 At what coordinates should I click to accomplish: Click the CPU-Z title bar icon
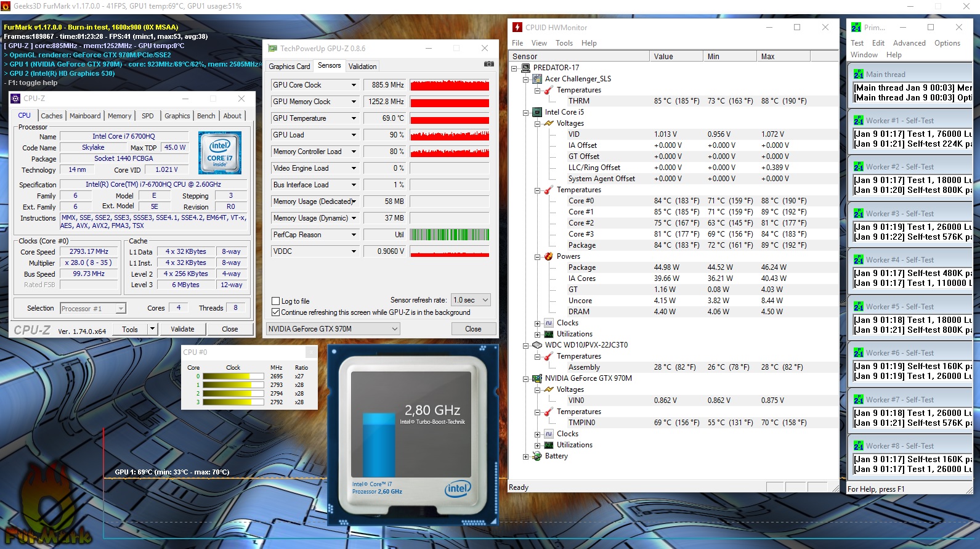click(x=15, y=99)
